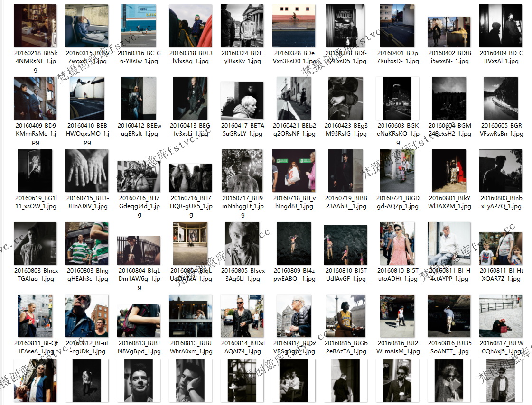Pick the 20160605_BGRVFswRsBn_1.jpg river photo
532x405 pixels.
[501, 98]
